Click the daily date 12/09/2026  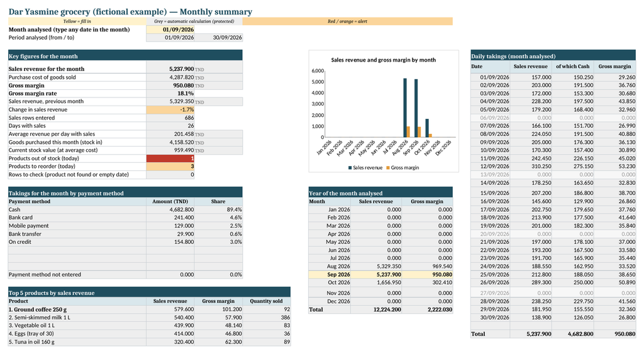point(491,167)
